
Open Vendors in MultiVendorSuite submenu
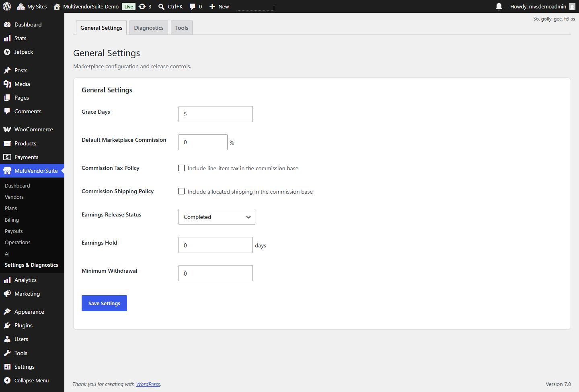[14, 197]
